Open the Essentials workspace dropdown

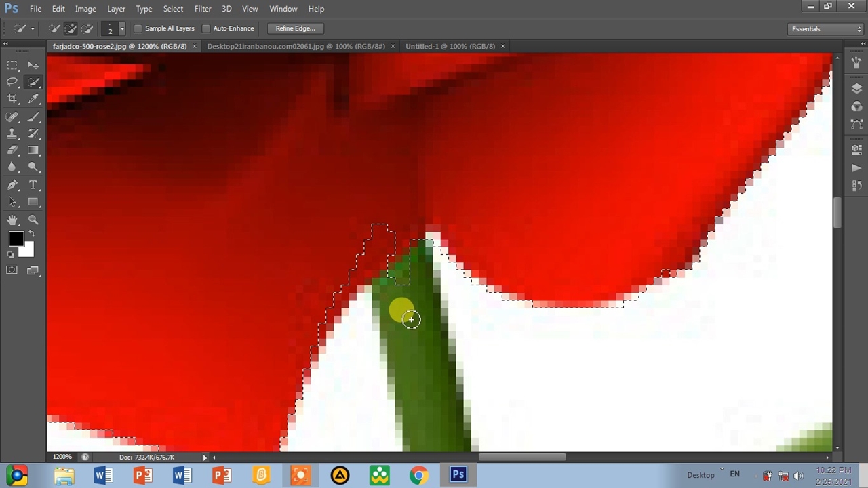pos(826,29)
